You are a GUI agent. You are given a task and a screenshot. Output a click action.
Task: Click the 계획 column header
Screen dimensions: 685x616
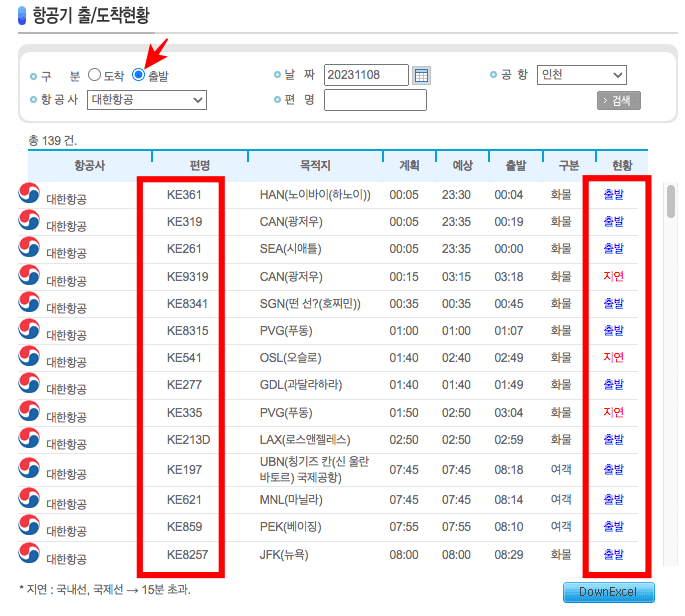pos(409,166)
